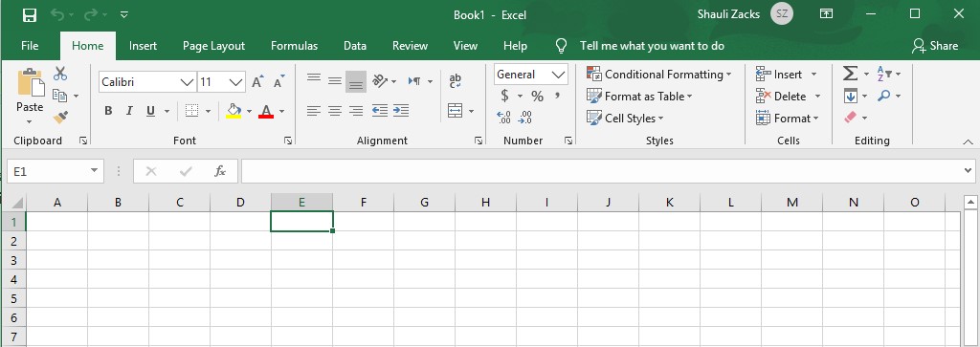This screenshot has width=980, height=347.
Task: Click the Decrease Decimal icon
Action: tap(525, 118)
